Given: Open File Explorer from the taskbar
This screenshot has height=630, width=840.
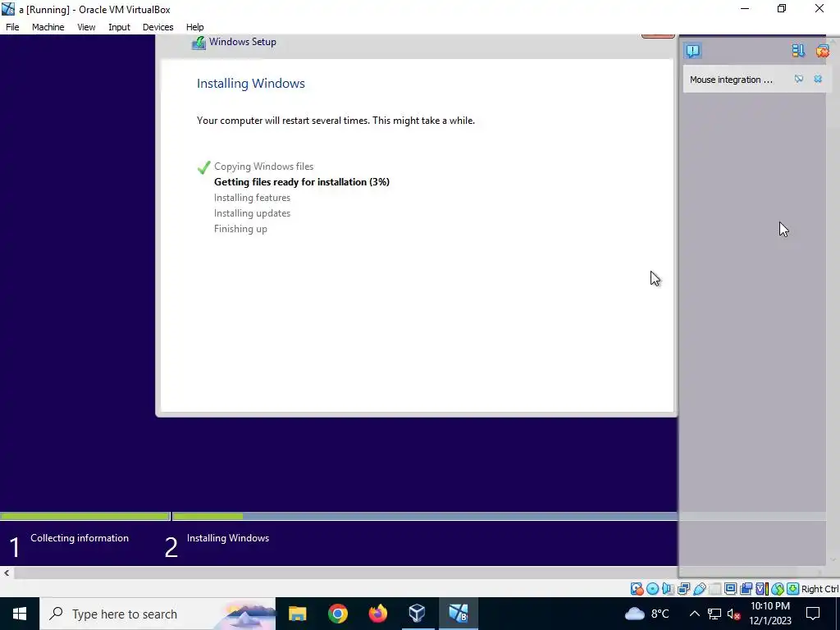Looking at the screenshot, I should [297, 614].
